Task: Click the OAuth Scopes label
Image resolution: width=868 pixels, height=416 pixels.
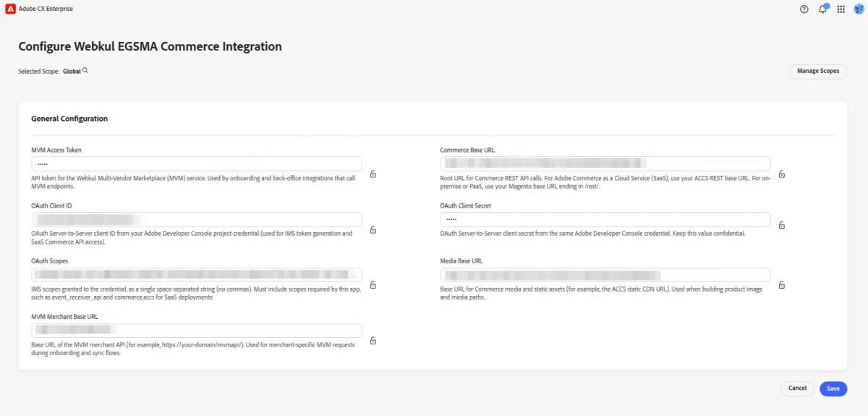Action: pos(50,261)
